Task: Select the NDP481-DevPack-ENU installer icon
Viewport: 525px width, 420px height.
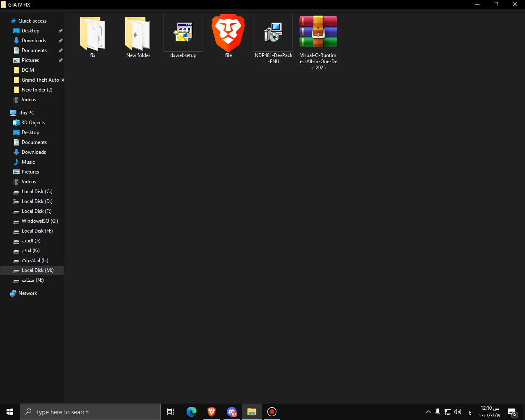Action: (273, 33)
